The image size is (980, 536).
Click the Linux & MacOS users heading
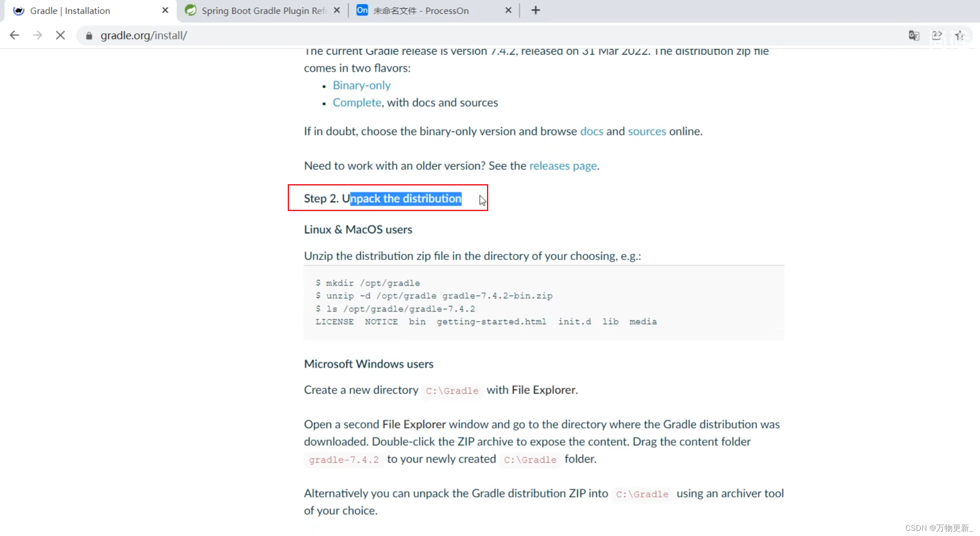358,229
